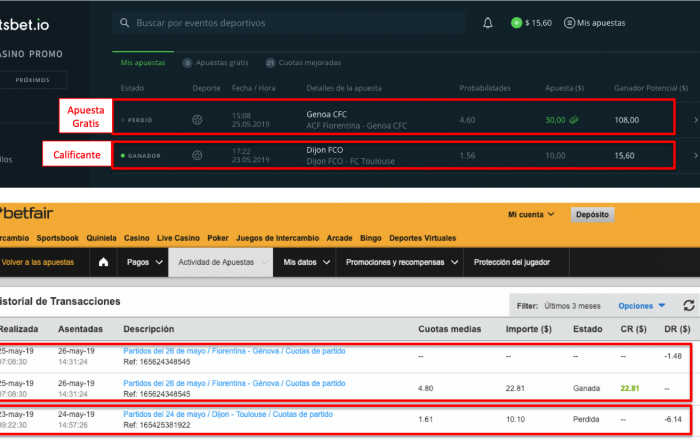Select the Apuestas gratis tab
This screenshot has height=441, width=700.
215,62
